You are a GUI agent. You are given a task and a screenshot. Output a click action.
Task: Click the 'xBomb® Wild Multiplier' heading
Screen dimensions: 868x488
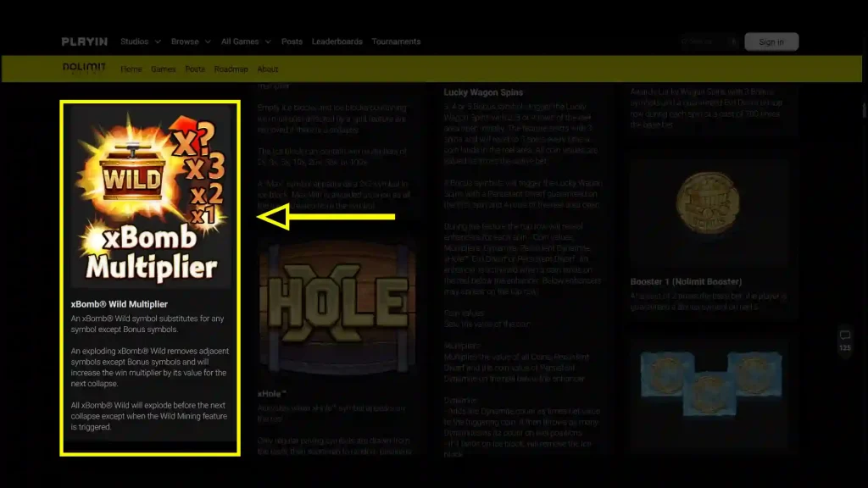(119, 304)
